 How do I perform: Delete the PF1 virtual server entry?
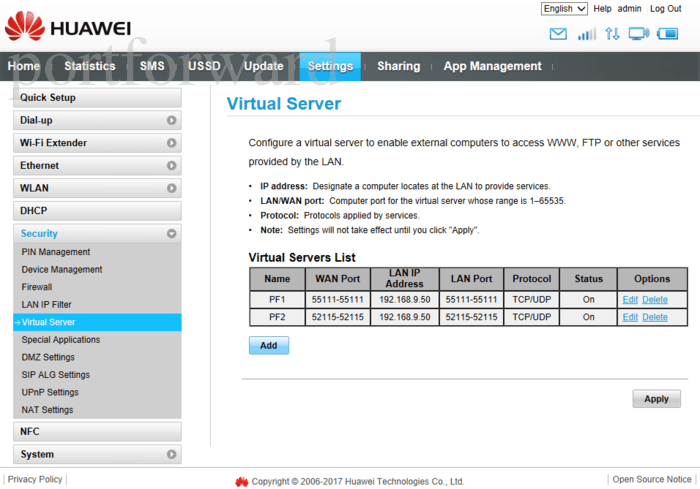(655, 300)
